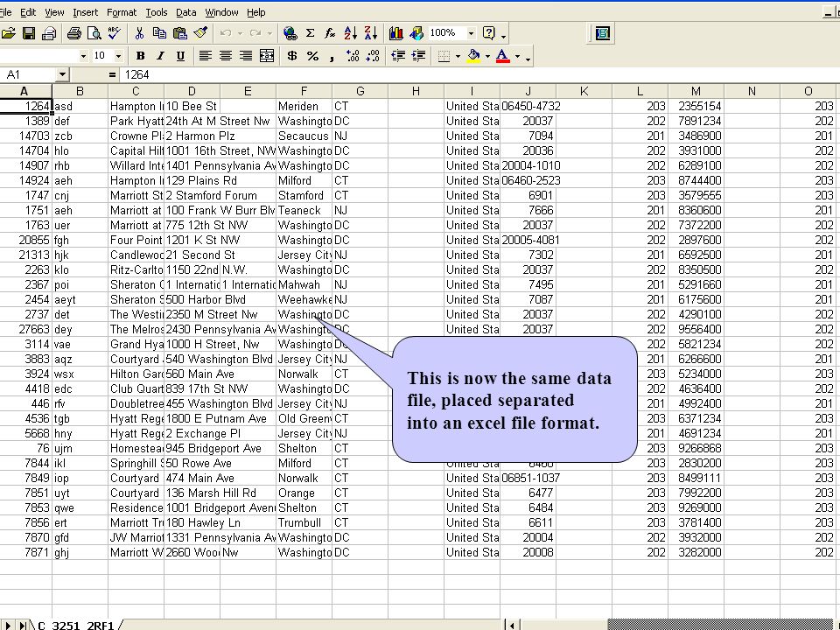This screenshot has width=840, height=630.
Task: Expand the Fill Color dropdown arrow
Action: (x=487, y=56)
